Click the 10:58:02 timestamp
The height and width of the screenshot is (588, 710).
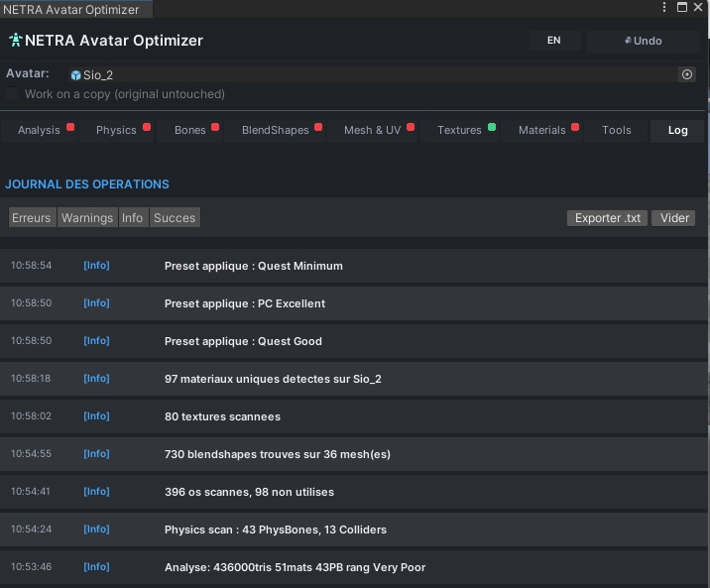(31, 415)
